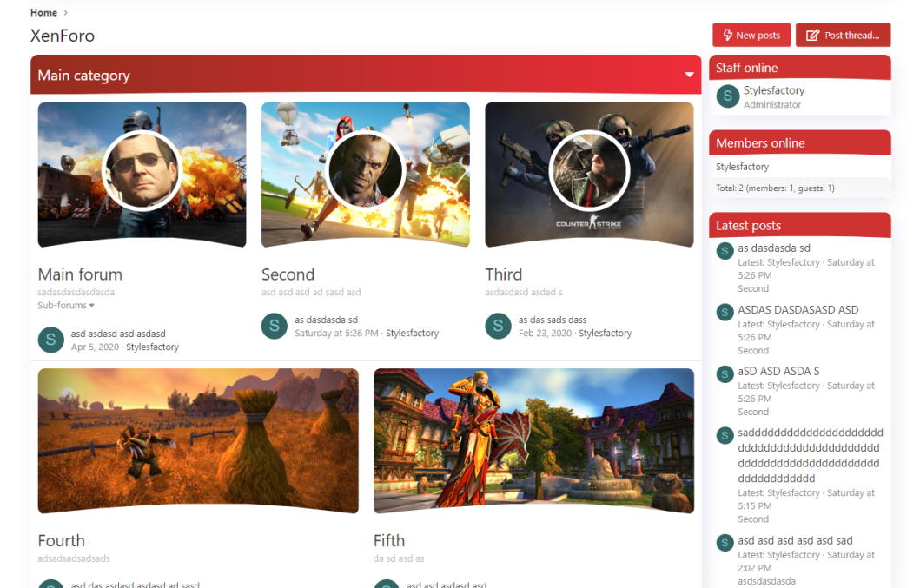This screenshot has height=588, width=920.
Task: Open the Third forum title link
Action: (x=504, y=274)
